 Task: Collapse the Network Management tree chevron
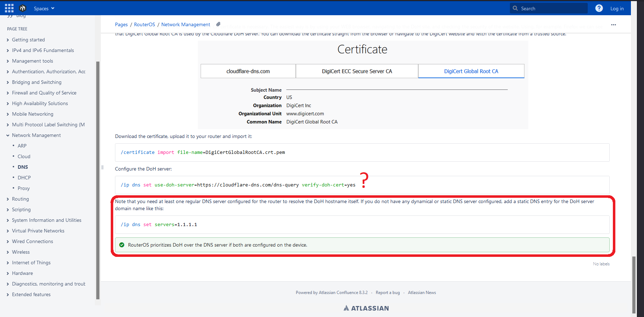pyautogui.click(x=8, y=136)
